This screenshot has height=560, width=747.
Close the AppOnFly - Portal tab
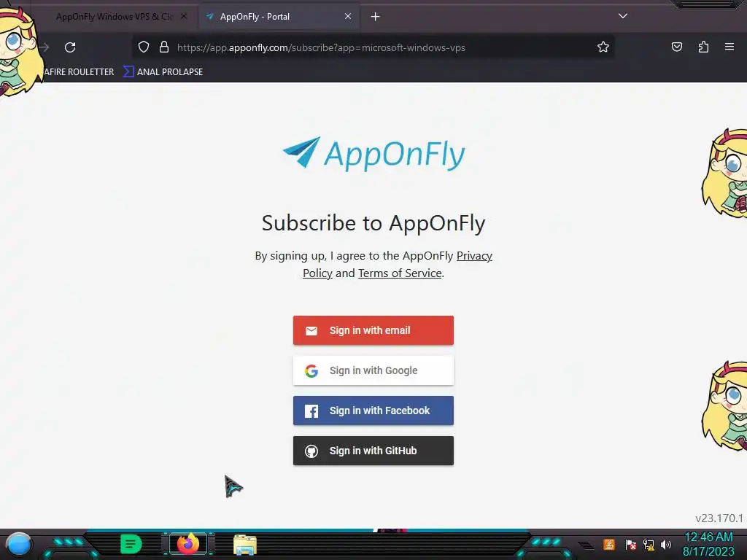click(348, 16)
